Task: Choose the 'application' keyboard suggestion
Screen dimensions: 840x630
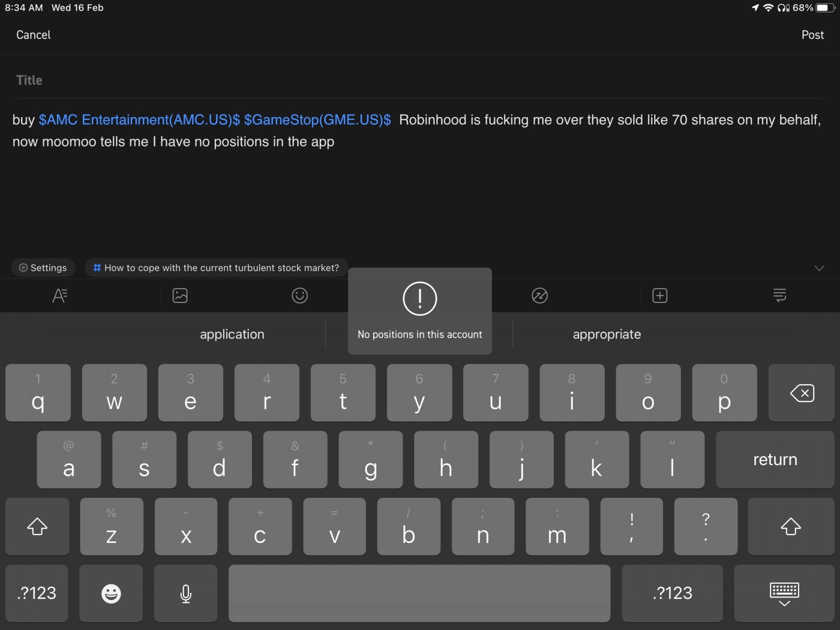Action: (x=232, y=334)
